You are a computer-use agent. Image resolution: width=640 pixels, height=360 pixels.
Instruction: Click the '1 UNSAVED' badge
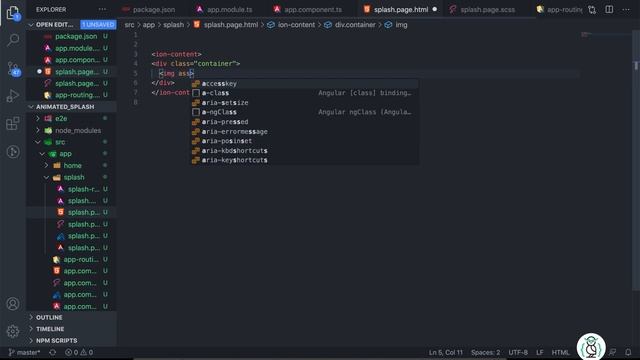98,25
